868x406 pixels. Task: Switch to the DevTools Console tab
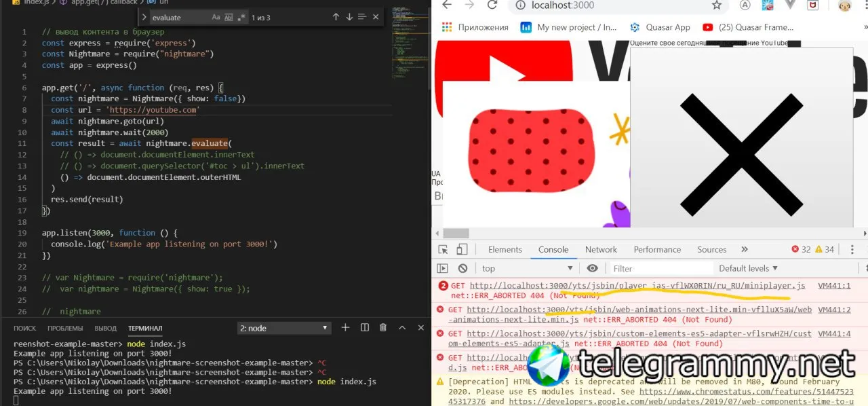553,250
